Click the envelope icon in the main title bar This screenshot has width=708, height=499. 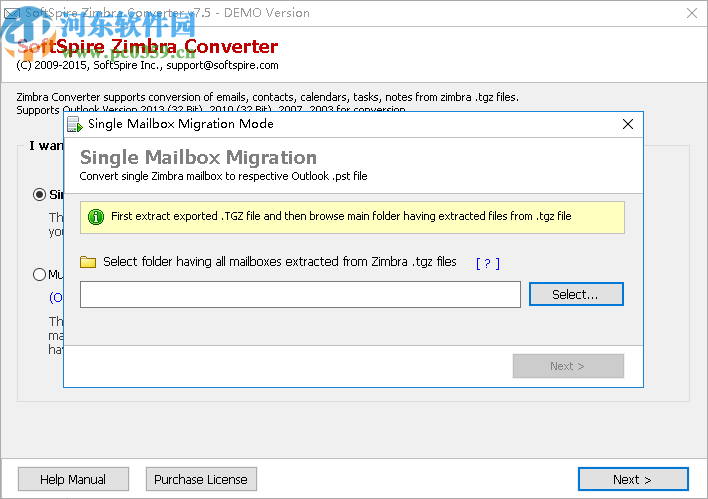pyautogui.click(x=11, y=13)
